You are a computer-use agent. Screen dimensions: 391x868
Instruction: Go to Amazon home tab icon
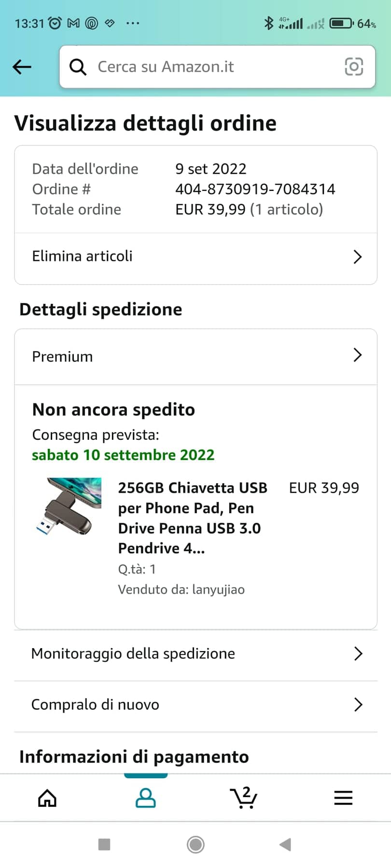coord(47,798)
